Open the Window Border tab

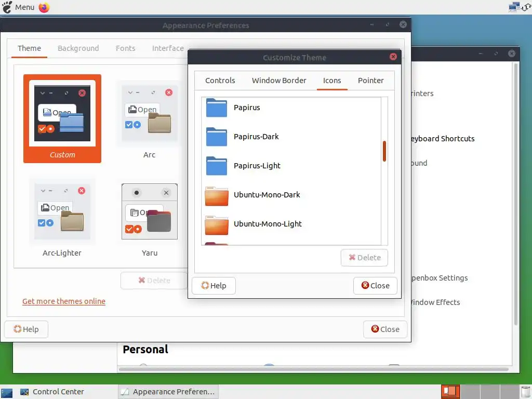click(279, 81)
